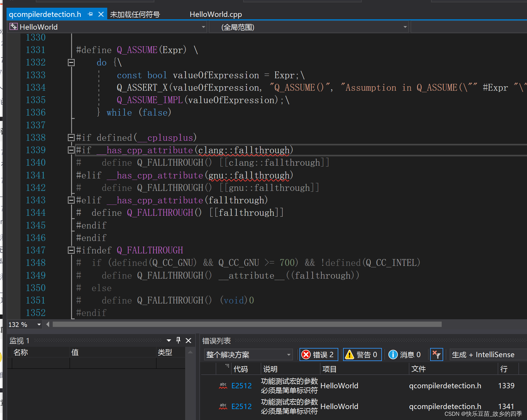Click the IntelliSense error icon on line 1341 row
This screenshot has height=420, width=527.
pyautogui.click(x=223, y=406)
